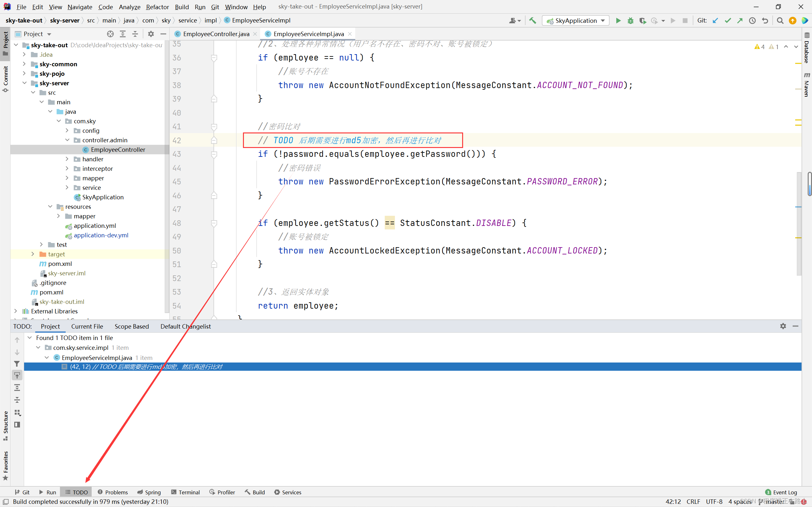Click the TODO panel filter icon
This screenshot has width=812, height=507.
[16, 362]
